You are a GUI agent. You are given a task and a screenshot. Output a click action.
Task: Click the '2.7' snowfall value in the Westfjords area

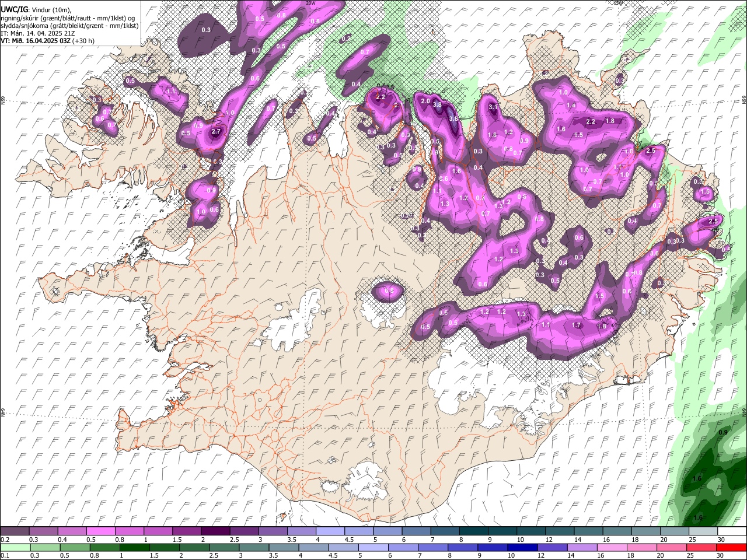[216, 132]
